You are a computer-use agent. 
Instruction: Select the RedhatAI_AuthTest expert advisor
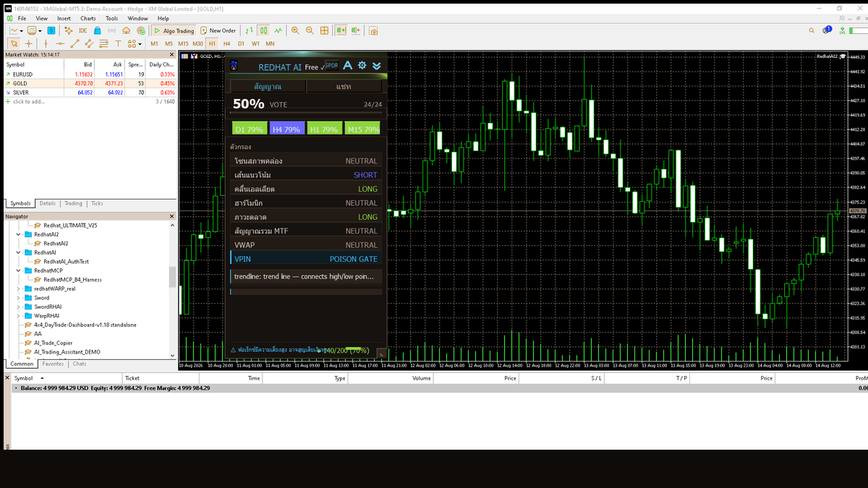pyautogui.click(x=66, y=262)
